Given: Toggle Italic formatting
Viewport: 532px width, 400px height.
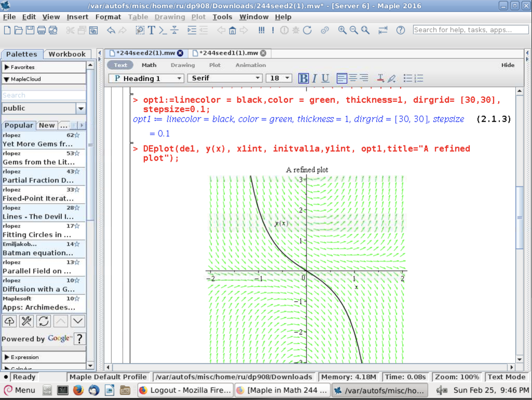Looking at the screenshot, I should point(314,78).
